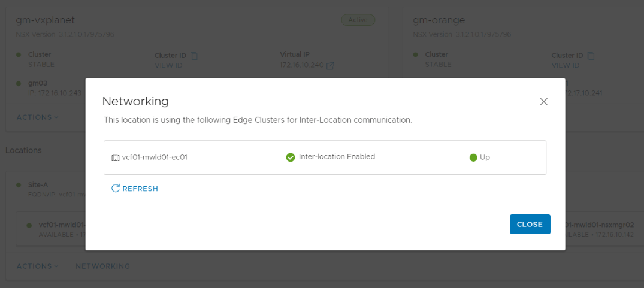Click the green Inter-location Enabled checkmark icon
644x288 pixels.
click(x=291, y=157)
